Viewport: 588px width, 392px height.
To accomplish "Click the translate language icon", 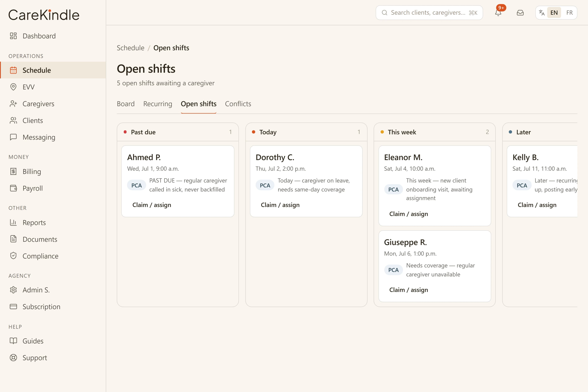I will pos(542,13).
